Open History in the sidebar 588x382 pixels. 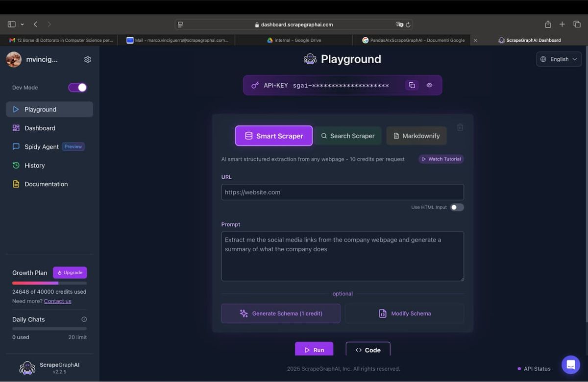click(x=34, y=166)
